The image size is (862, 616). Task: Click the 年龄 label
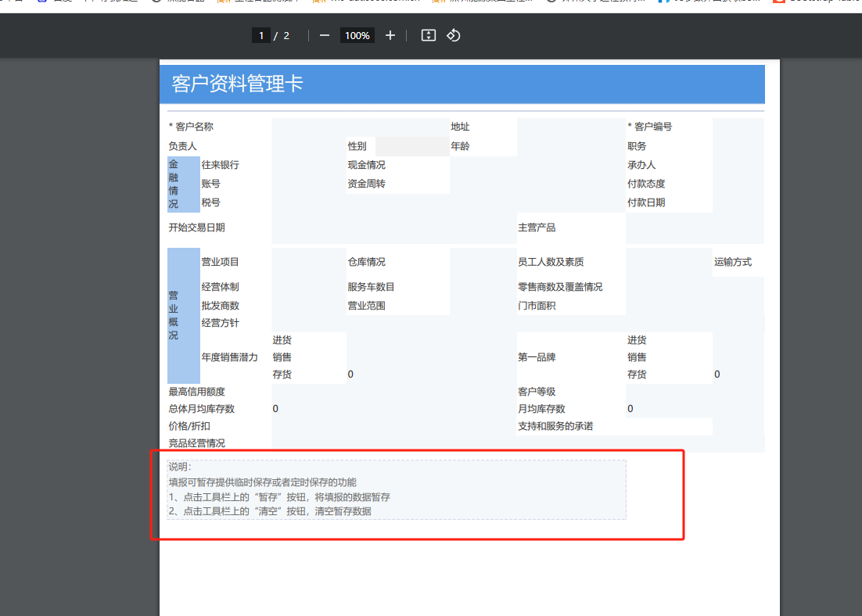click(x=460, y=146)
